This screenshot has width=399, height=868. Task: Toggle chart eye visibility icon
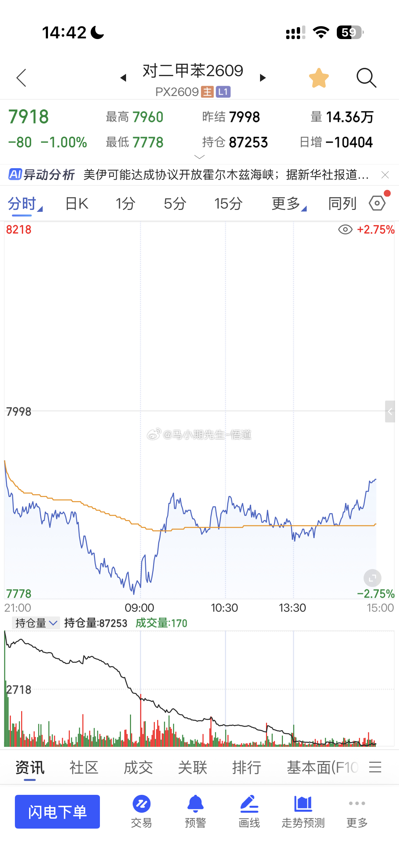pos(345,230)
